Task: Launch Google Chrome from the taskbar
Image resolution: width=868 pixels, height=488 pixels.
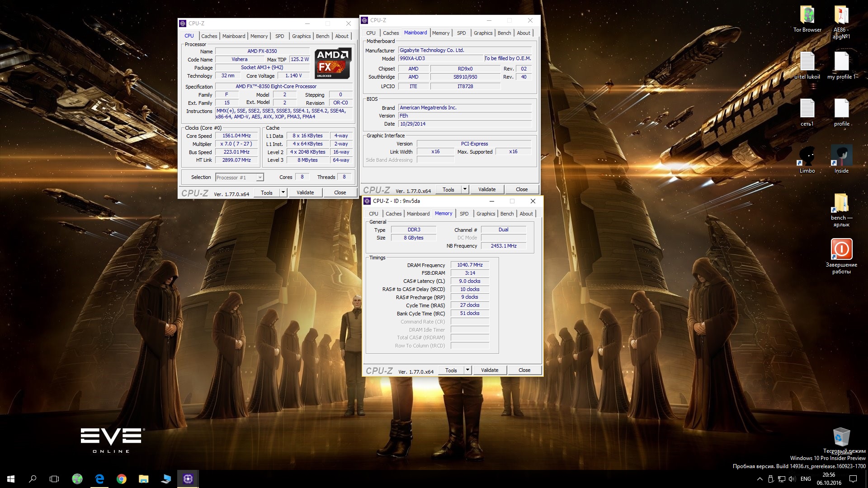Action: click(x=122, y=479)
